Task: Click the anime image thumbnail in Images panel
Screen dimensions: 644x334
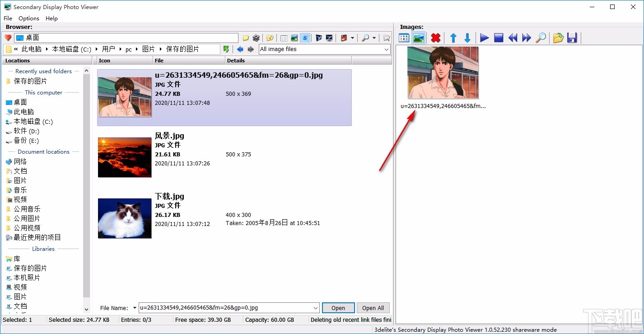Action: [x=443, y=72]
